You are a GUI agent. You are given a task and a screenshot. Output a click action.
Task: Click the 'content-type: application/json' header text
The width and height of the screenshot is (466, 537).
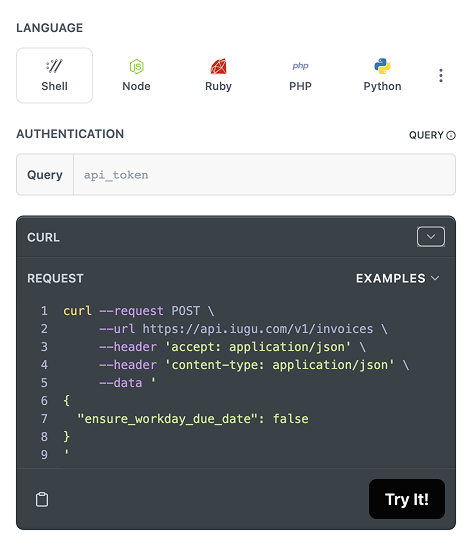(x=279, y=365)
